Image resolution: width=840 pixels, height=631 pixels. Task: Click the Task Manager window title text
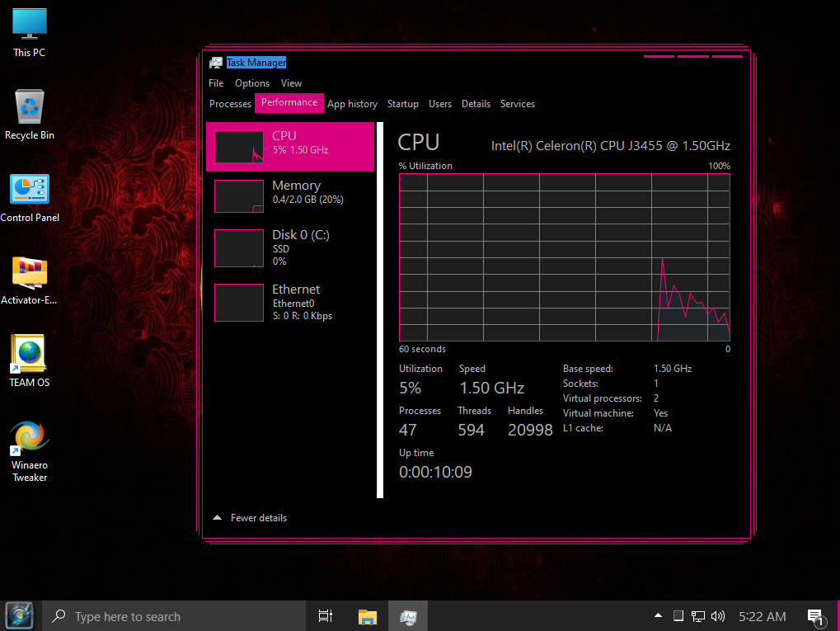click(x=256, y=63)
